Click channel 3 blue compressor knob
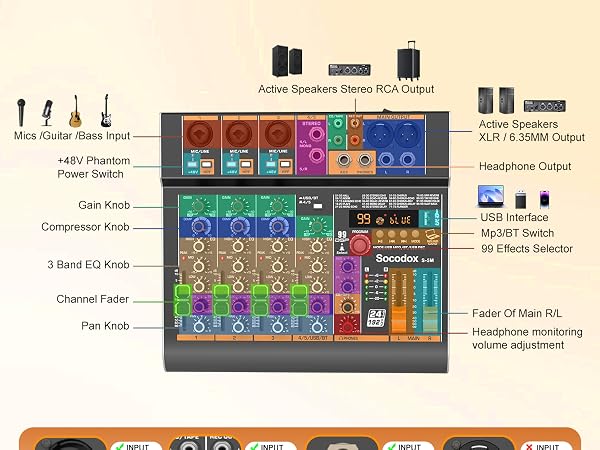This screenshot has width=600, height=450. click(277, 227)
